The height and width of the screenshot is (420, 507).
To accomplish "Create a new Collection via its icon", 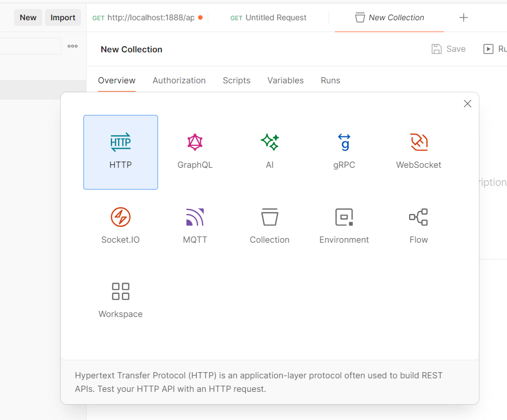I will click(270, 224).
